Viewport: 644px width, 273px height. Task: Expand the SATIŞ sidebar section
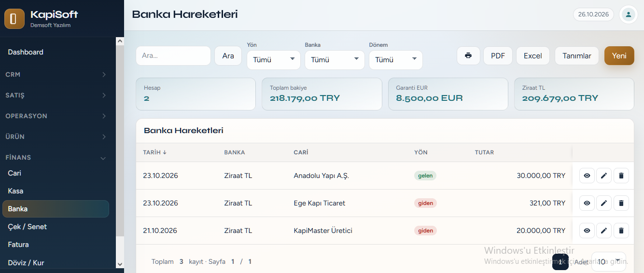[x=56, y=96]
